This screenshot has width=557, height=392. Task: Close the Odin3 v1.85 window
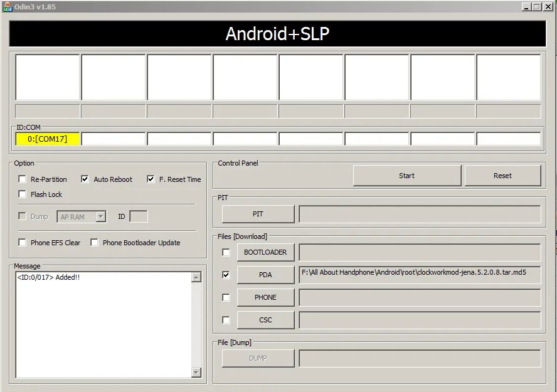[x=548, y=7]
